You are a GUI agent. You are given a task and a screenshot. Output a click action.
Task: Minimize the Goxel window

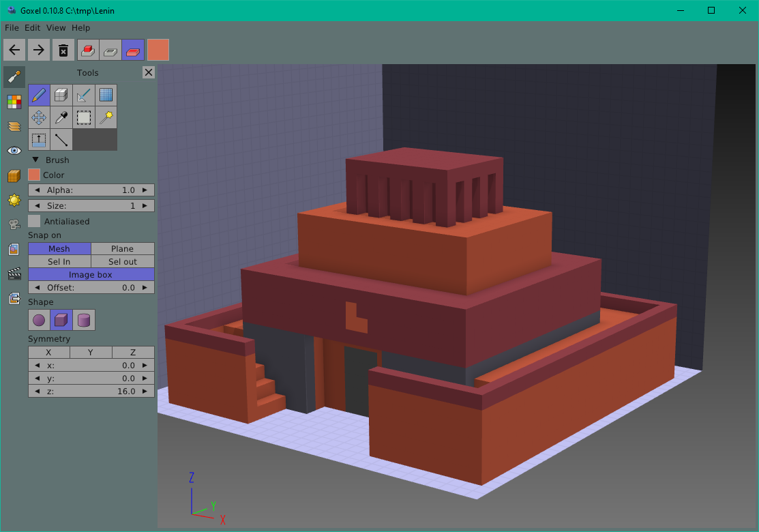(681, 10)
